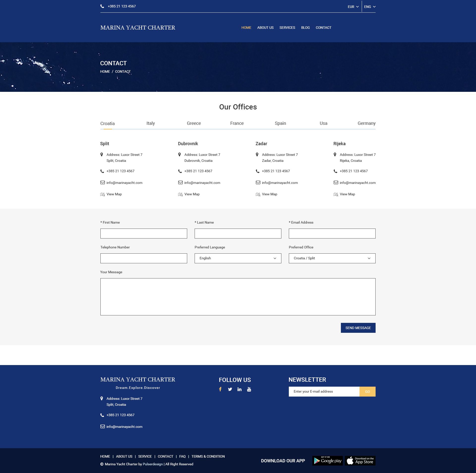Click the newsletter GO button
Screen dimensions: 476x473
click(x=367, y=392)
